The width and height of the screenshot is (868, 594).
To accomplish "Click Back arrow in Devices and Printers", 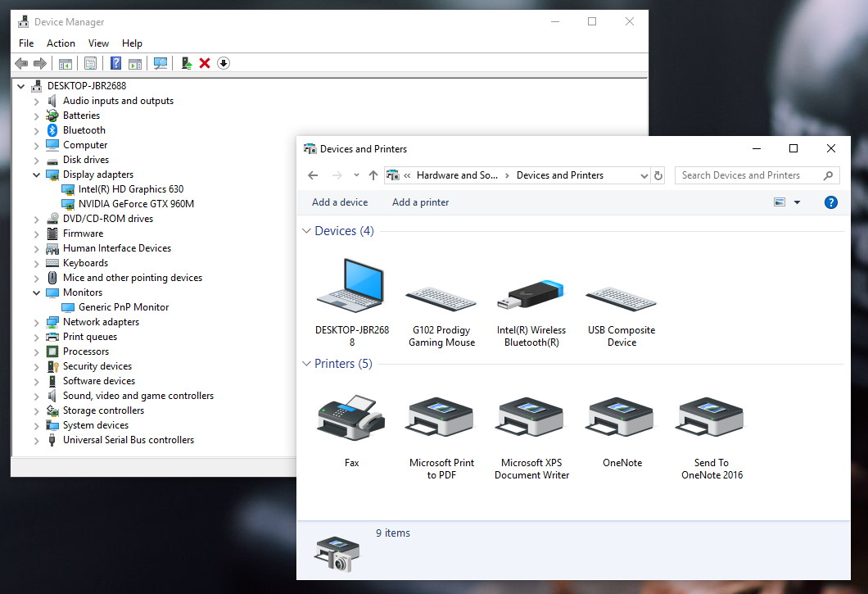I will [x=313, y=175].
